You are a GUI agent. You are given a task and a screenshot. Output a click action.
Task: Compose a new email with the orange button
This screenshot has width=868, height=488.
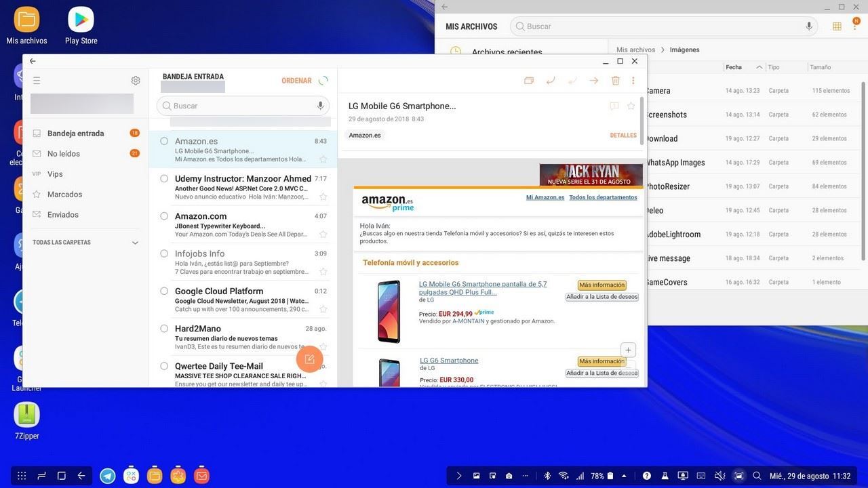tap(309, 359)
